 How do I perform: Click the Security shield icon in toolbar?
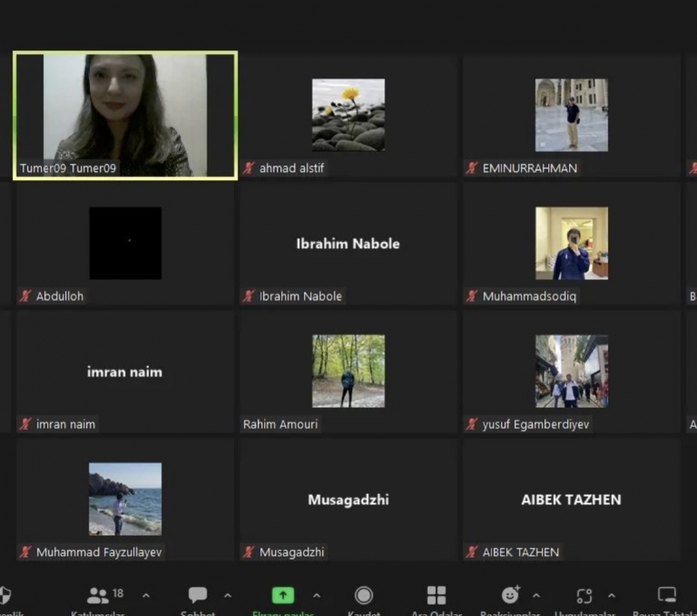(x=5, y=595)
